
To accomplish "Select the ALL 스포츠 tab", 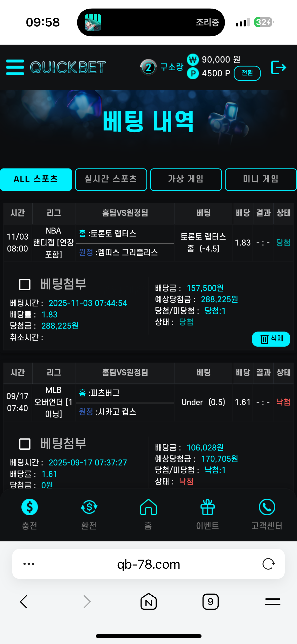I will coord(36,179).
